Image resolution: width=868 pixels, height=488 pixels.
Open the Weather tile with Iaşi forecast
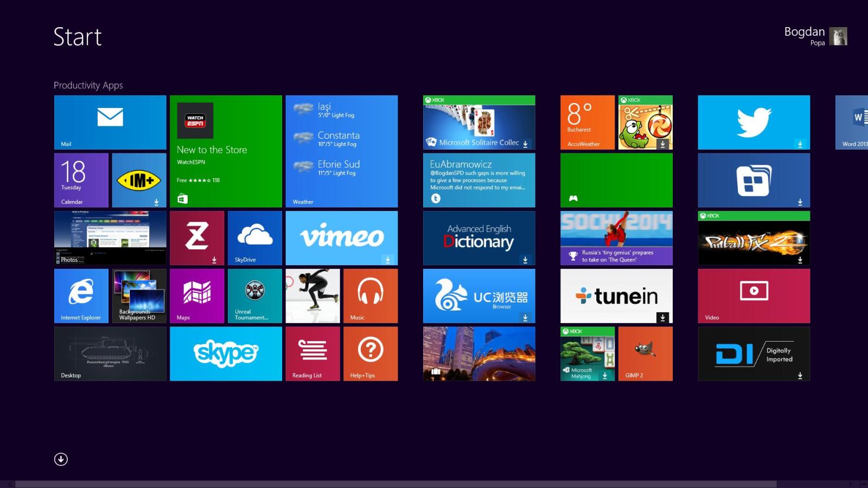click(341, 151)
